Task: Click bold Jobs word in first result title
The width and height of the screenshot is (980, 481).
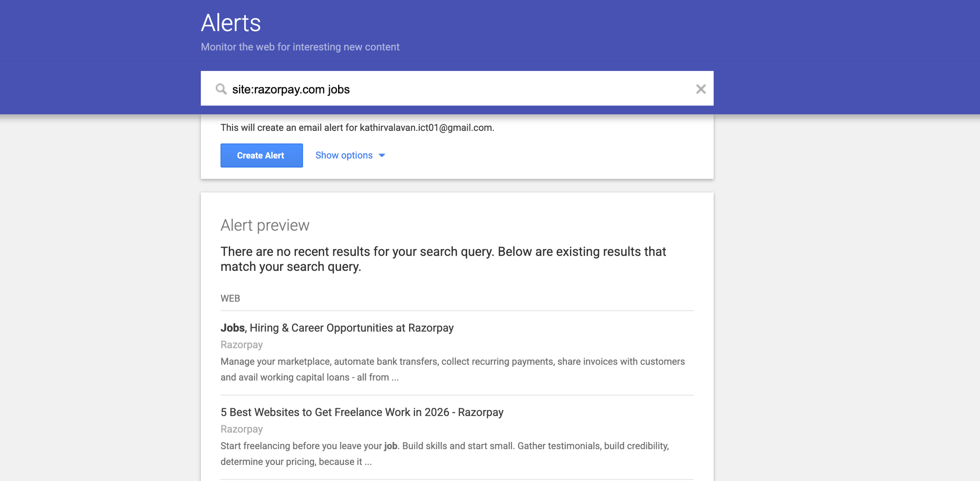Action: point(233,328)
